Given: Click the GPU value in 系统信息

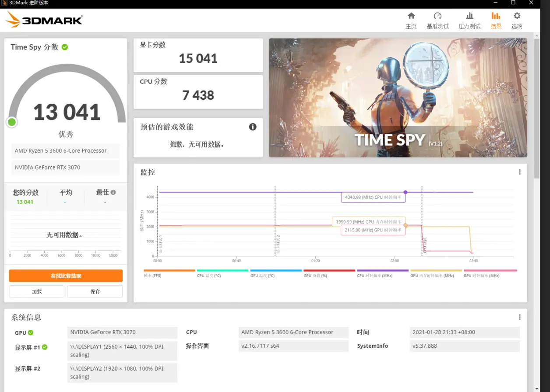Looking at the screenshot, I should coord(123,332).
